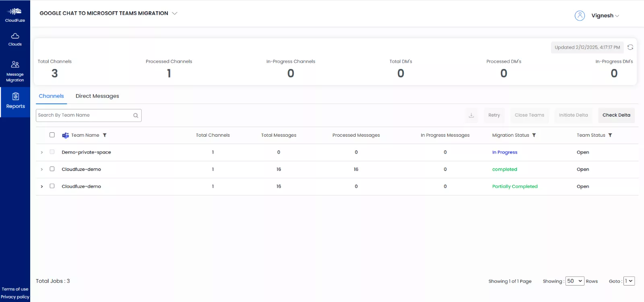The image size is (644, 302).
Task: Click the Processed Messages column header
Action: click(356, 135)
